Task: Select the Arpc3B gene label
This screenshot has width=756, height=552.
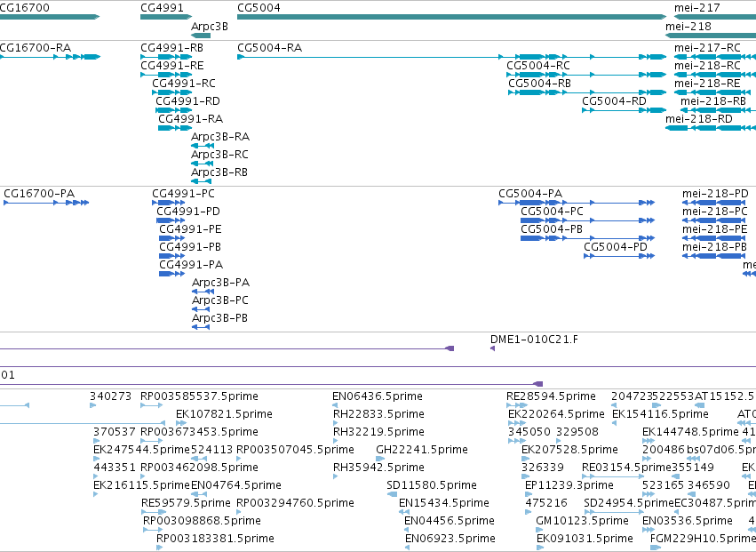Action: coord(210,27)
